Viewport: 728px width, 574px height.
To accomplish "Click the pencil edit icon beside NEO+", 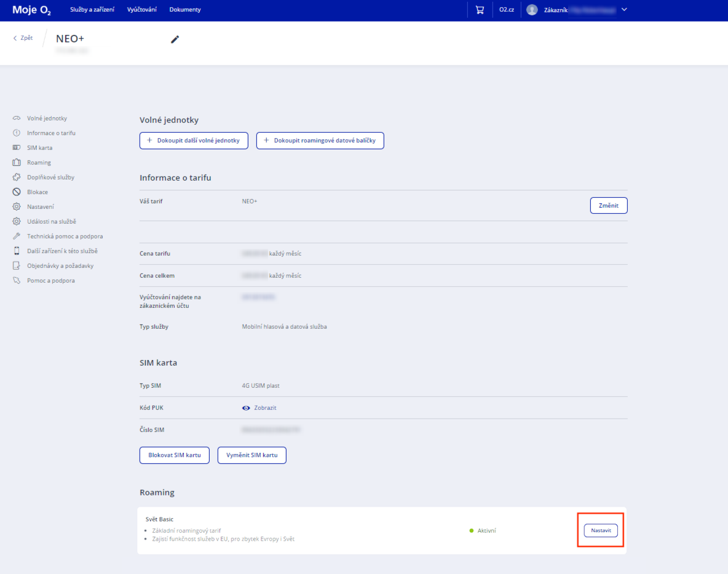I will point(175,39).
